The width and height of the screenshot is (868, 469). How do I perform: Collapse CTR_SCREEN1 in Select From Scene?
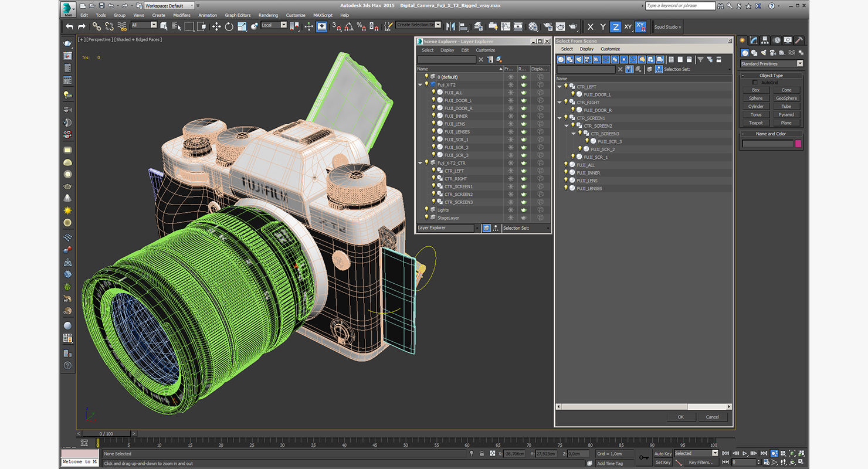(560, 118)
